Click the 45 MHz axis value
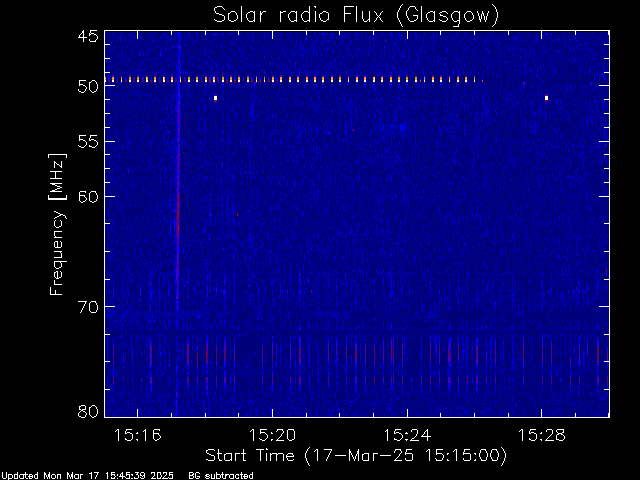Viewport: 640px width, 480px height. [x=88, y=36]
